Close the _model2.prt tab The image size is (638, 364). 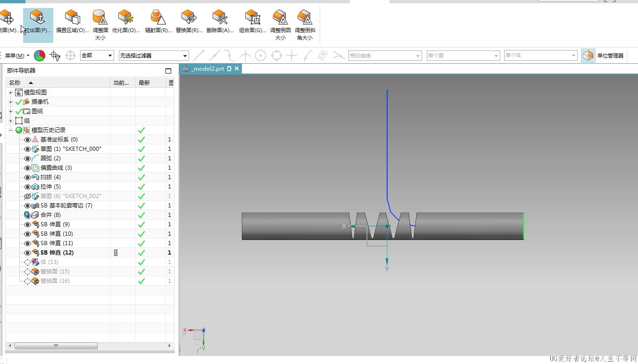click(237, 69)
